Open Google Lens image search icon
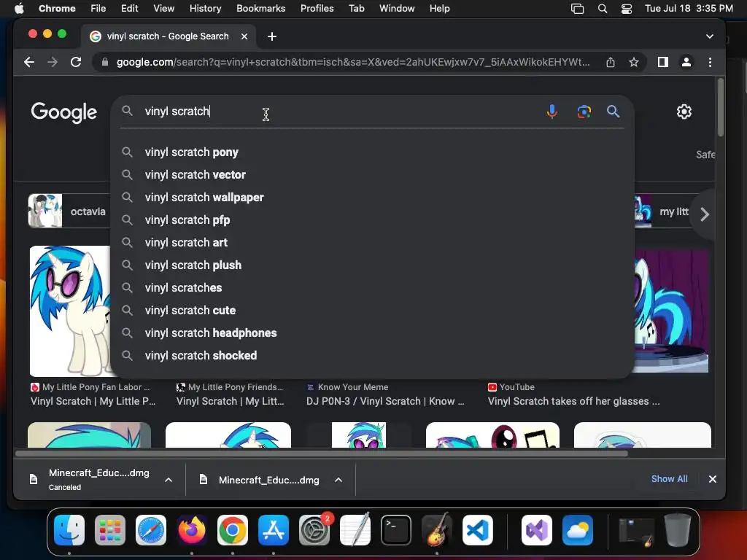The width and height of the screenshot is (747, 560). click(584, 112)
